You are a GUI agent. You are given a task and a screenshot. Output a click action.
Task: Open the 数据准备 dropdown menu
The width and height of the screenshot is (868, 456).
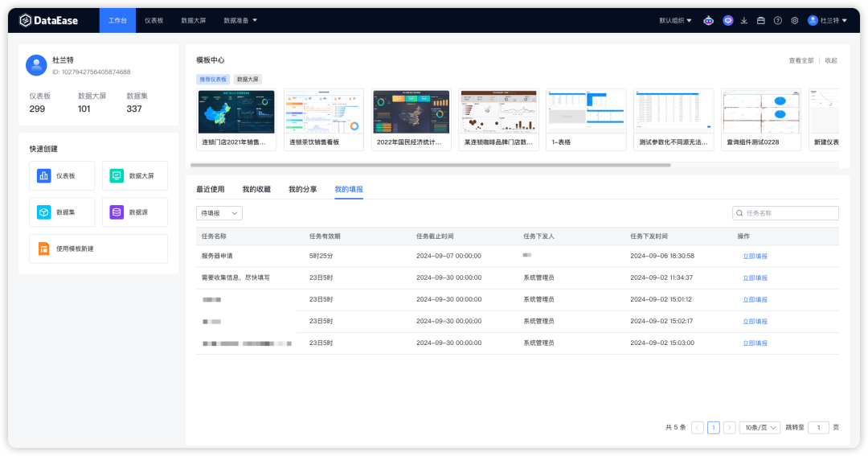240,20
